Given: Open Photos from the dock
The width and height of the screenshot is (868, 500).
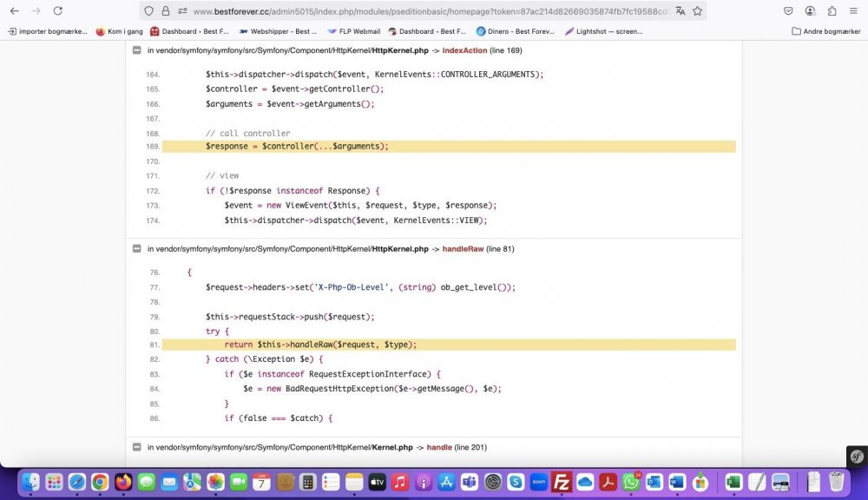Looking at the screenshot, I should (215, 483).
